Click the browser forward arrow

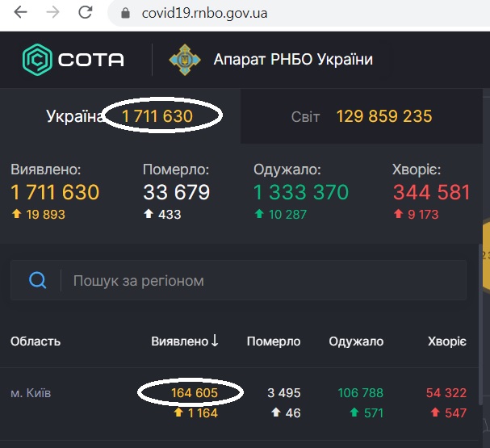52,12
